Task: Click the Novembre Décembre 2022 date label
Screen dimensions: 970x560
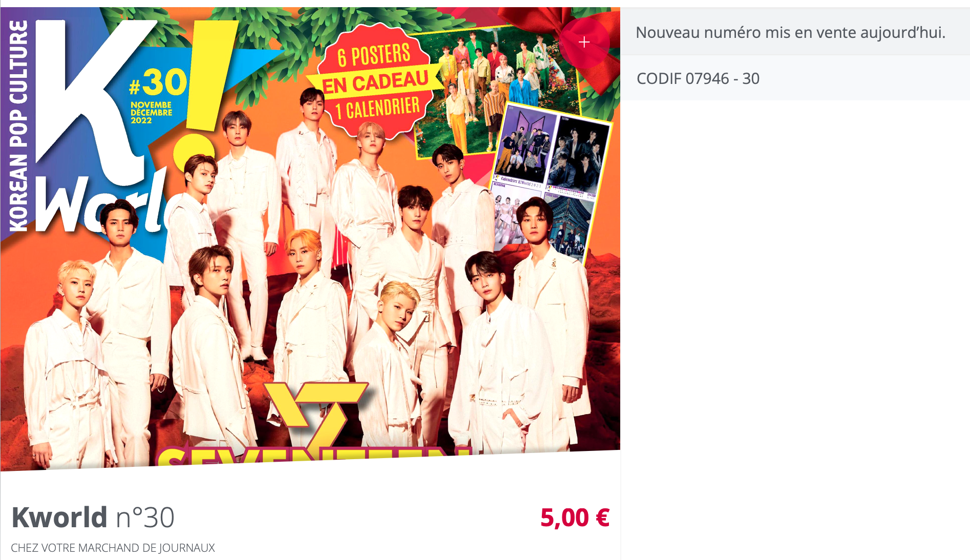Action: coord(151,113)
